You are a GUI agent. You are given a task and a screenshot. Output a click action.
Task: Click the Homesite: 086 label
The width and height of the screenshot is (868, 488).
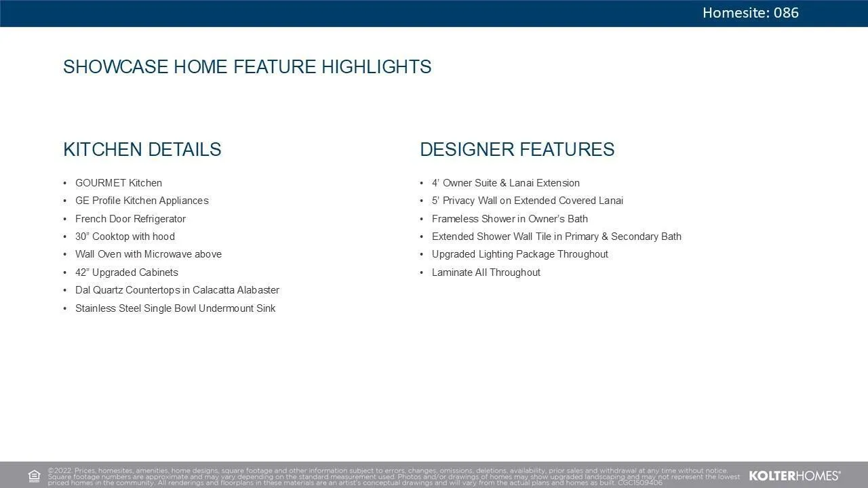[750, 13]
